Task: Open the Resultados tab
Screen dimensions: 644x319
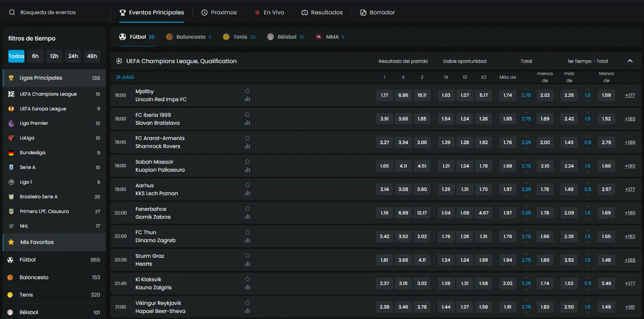Action: click(322, 12)
